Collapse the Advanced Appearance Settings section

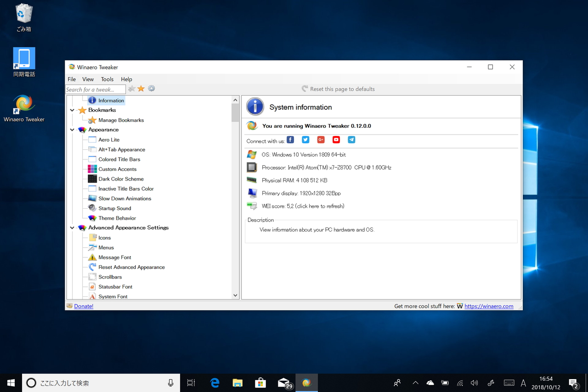coord(72,227)
